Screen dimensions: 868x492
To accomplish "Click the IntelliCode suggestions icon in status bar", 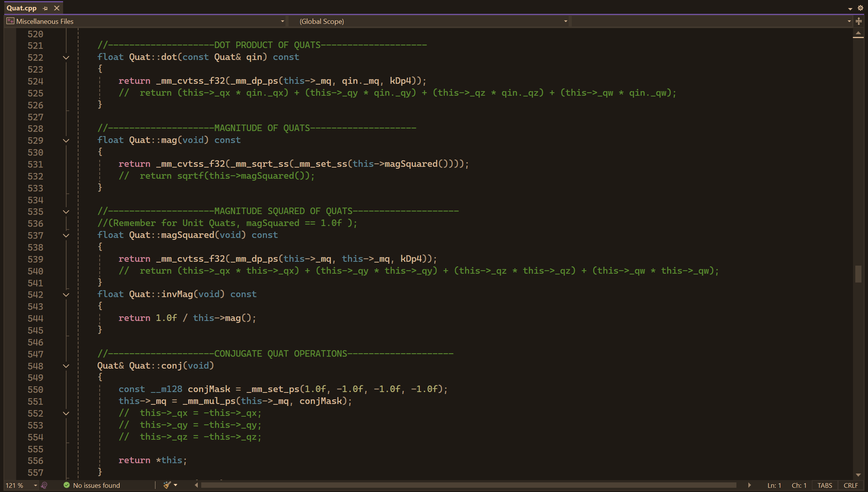I will coord(44,485).
